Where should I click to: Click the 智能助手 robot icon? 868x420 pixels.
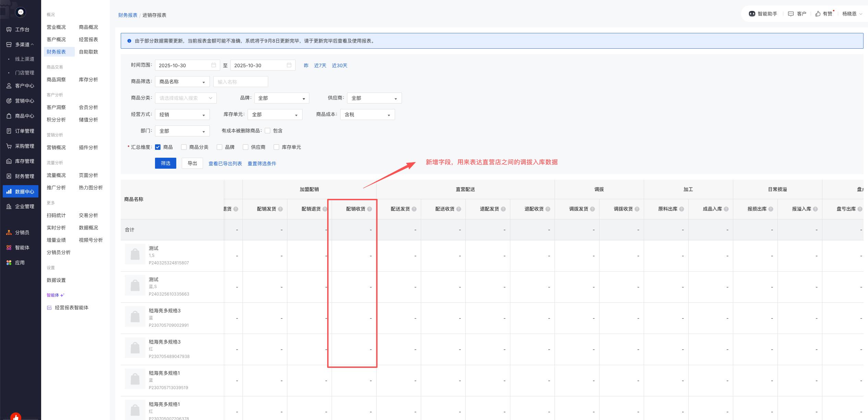pos(752,14)
